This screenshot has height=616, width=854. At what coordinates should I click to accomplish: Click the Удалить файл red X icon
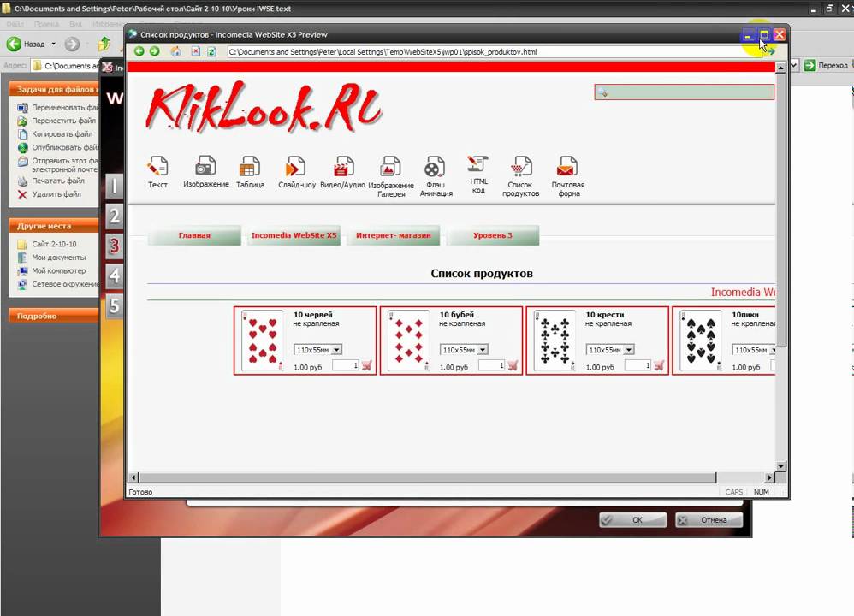(x=22, y=194)
